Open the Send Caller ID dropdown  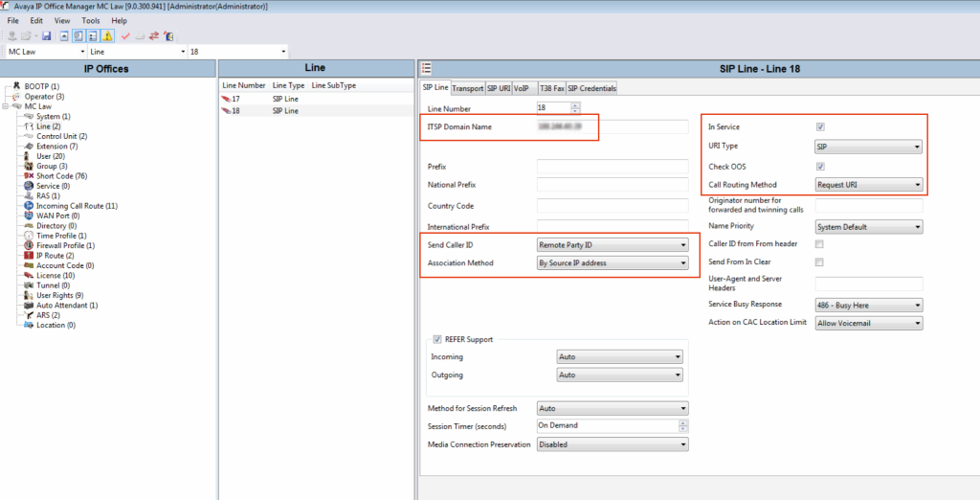click(x=612, y=245)
